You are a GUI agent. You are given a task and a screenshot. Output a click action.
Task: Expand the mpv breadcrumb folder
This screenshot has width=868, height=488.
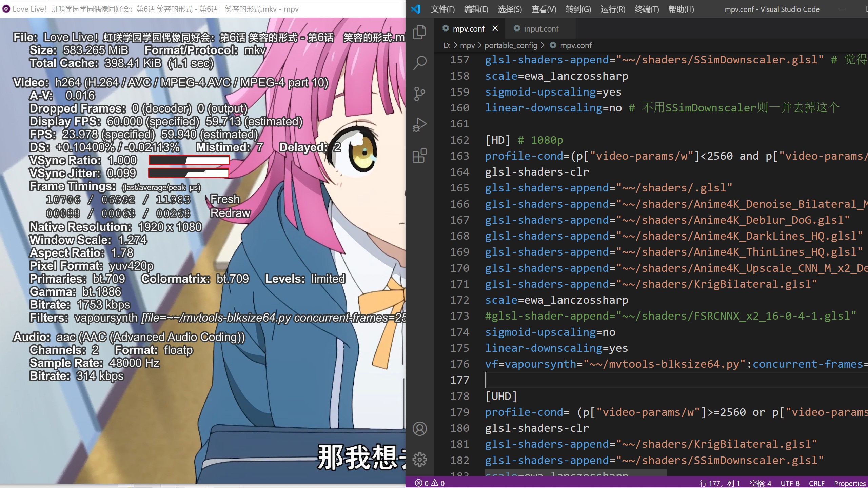(x=467, y=45)
